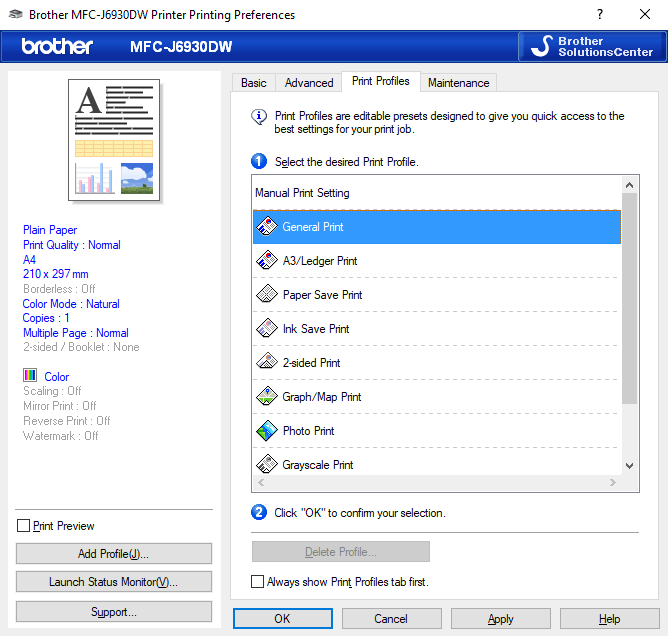Click the A3/Ledger Print profile icon
Screen dimensions: 668x636
267,260
